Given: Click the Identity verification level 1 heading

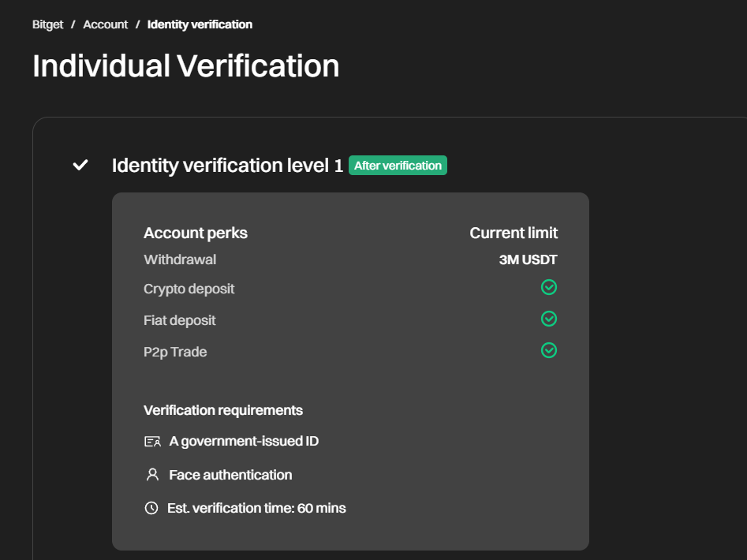Looking at the screenshot, I should point(227,166).
